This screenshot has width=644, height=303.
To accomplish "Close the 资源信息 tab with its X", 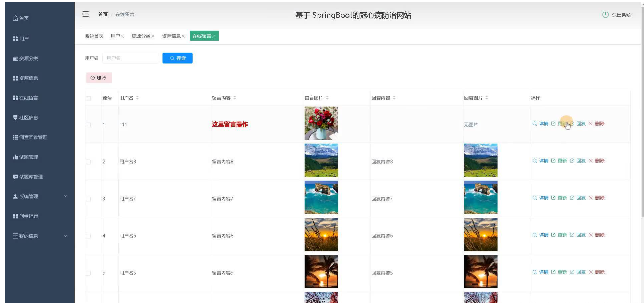I will (x=183, y=36).
